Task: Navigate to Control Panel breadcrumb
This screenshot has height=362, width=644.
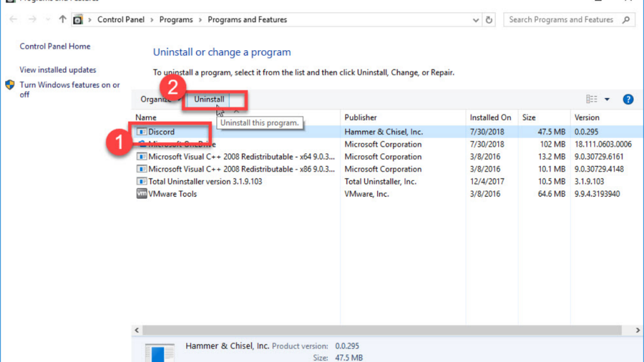Action: pos(121,19)
